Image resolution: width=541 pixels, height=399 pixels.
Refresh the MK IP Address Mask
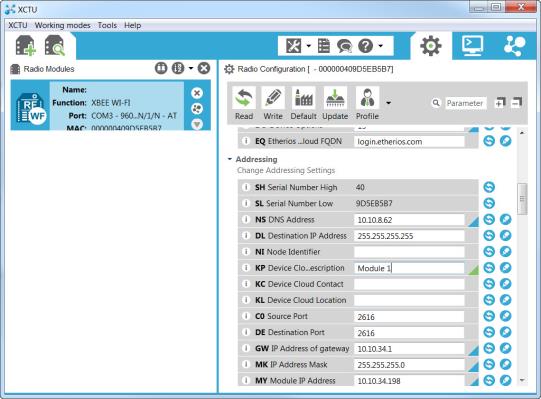coord(489,364)
